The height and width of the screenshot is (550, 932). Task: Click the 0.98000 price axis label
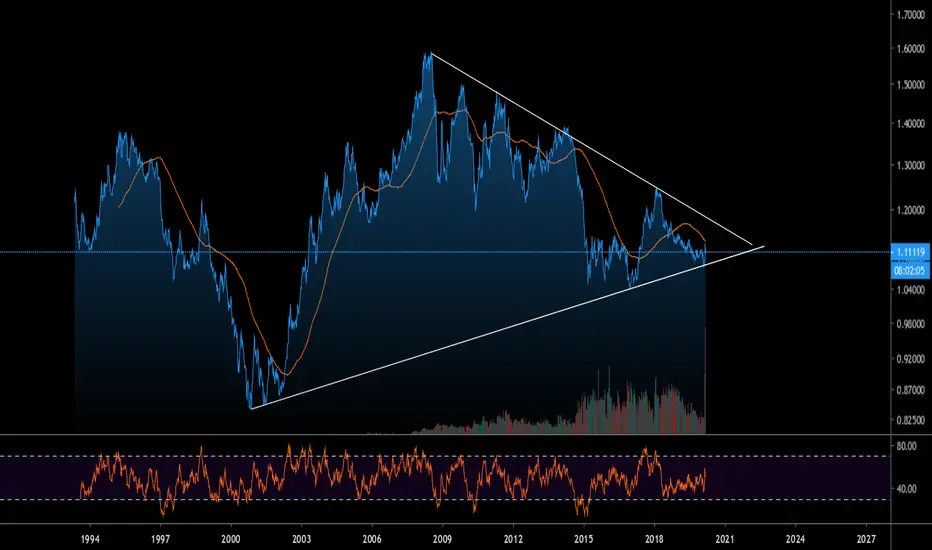[x=911, y=324]
